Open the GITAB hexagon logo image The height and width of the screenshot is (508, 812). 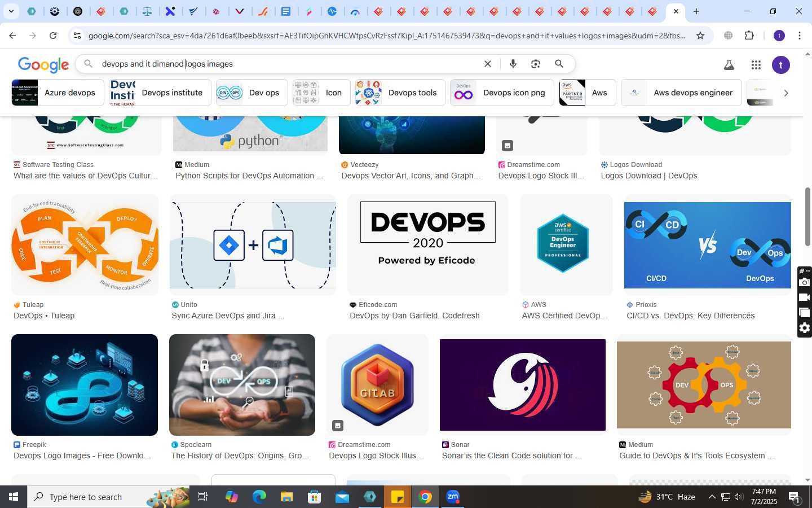(377, 385)
